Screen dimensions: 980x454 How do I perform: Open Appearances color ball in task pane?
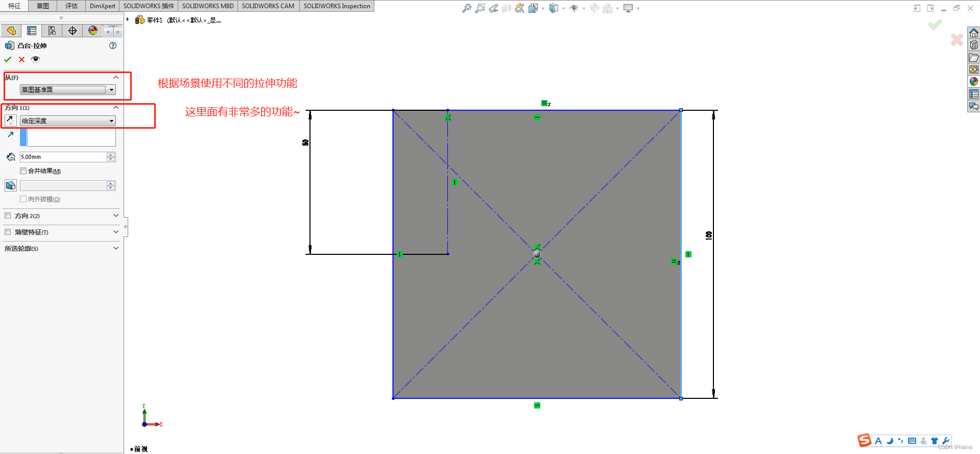click(974, 82)
